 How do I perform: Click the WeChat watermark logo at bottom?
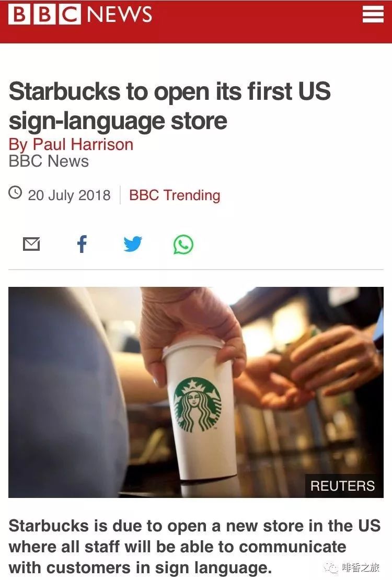click(x=330, y=568)
